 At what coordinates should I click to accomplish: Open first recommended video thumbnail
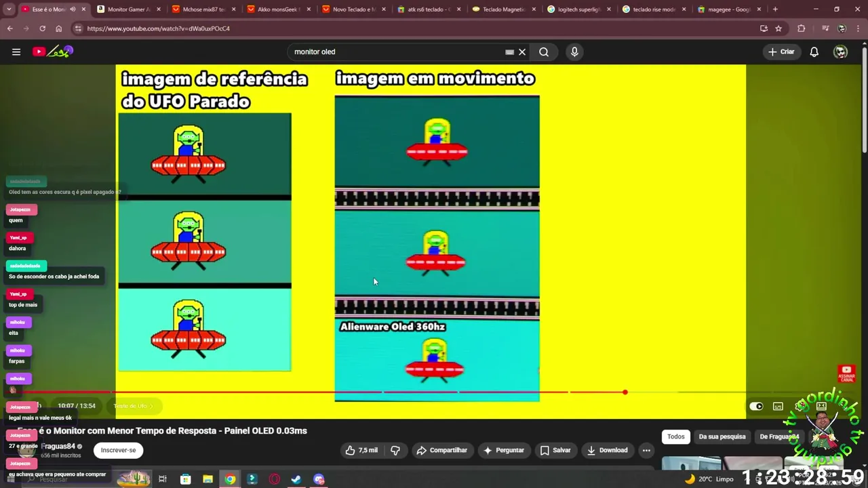[x=692, y=464]
